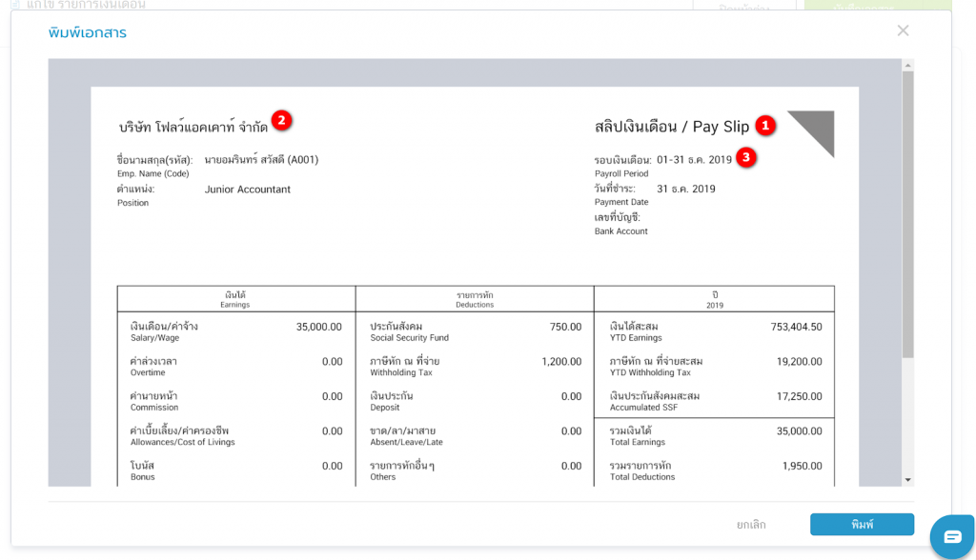Click the Bank Account label

[620, 230]
